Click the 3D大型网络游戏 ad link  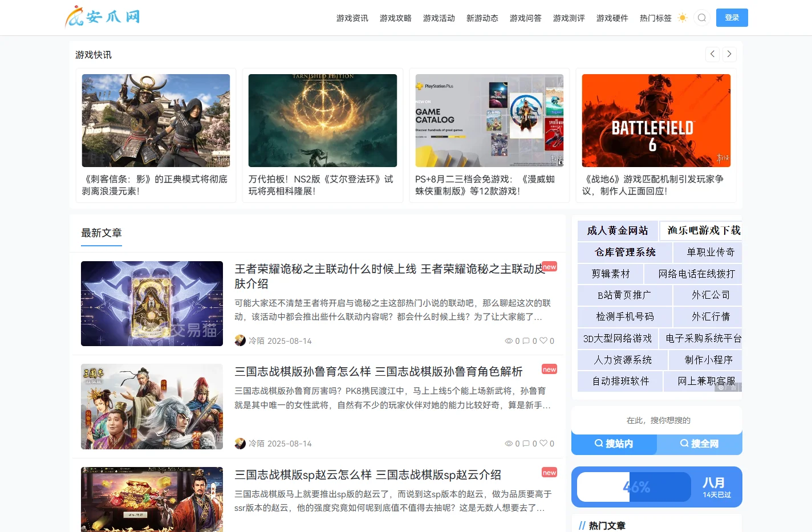pyautogui.click(x=618, y=338)
